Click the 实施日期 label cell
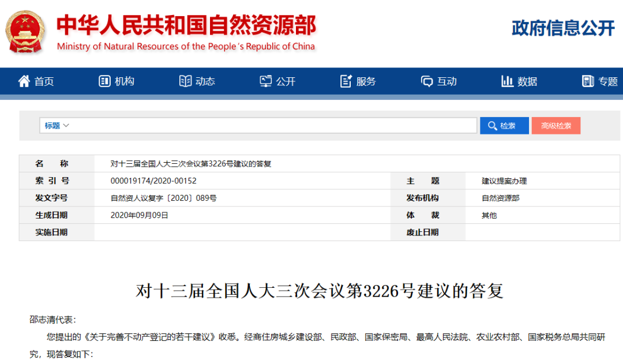The image size is (623, 364). click(x=57, y=232)
